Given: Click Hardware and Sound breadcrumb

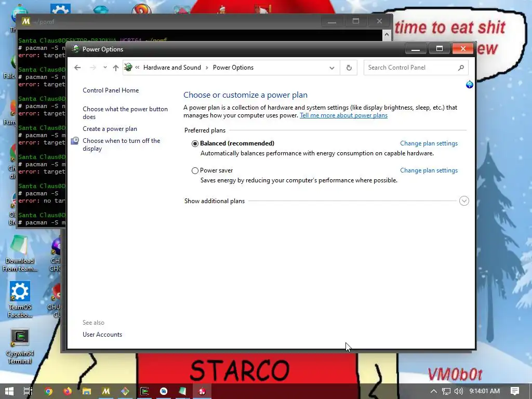Looking at the screenshot, I should (172, 68).
